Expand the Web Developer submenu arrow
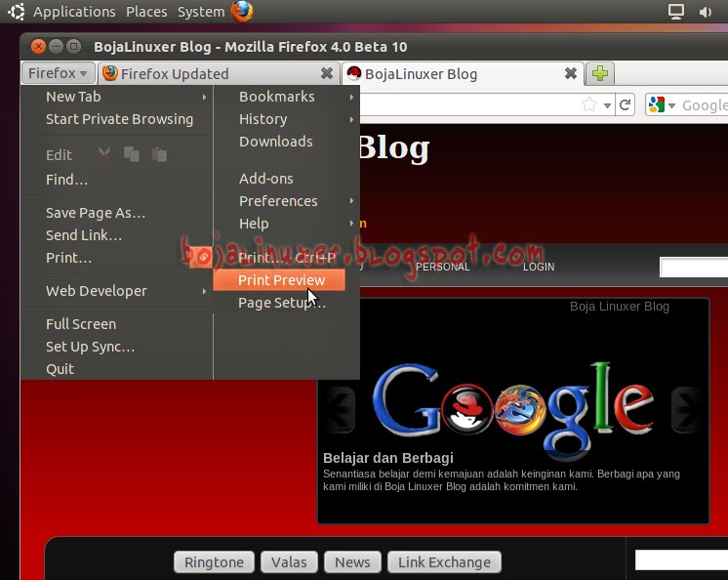Viewport: 728px width, 580px height. (x=204, y=291)
